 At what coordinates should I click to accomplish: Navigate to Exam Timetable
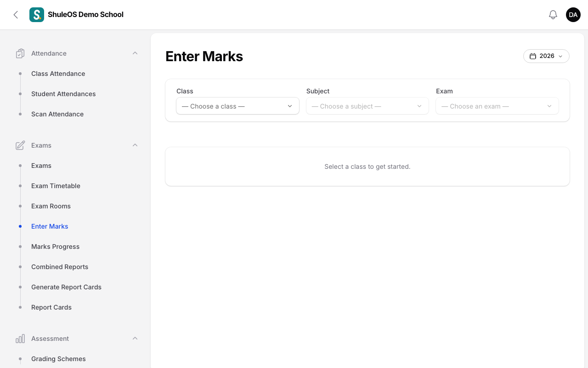pyautogui.click(x=56, y=186)
